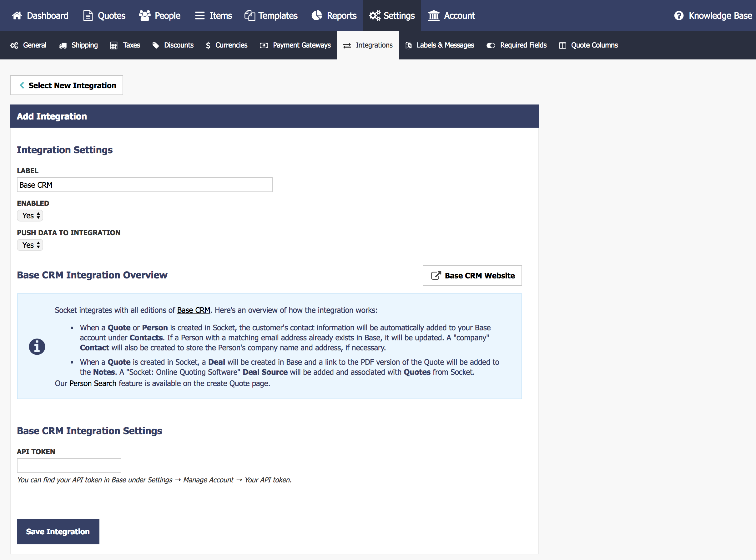Click the Currencies dollar sign icon

click(208, 45)
